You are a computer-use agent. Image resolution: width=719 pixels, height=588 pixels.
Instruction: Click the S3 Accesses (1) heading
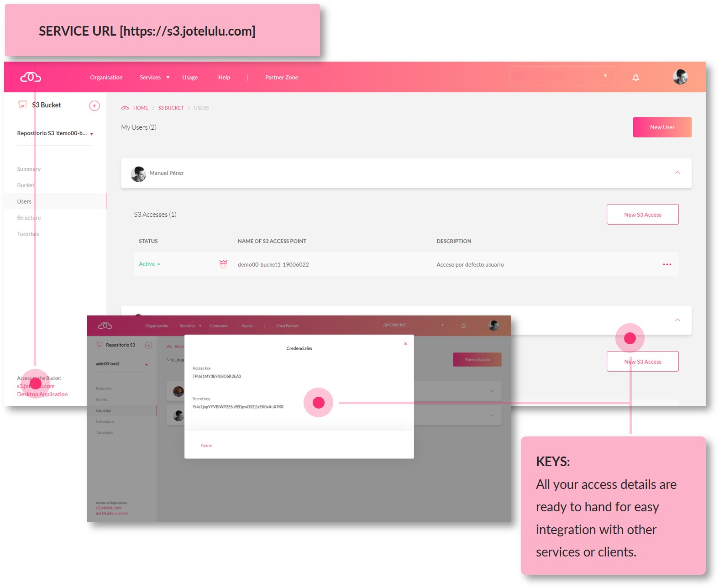click(x=155, y=214)
